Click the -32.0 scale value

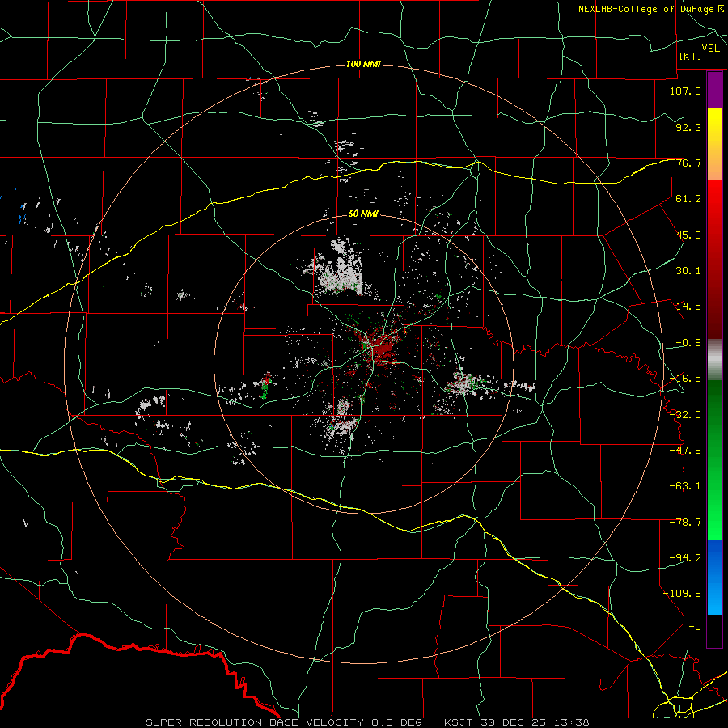click(685, 415)
